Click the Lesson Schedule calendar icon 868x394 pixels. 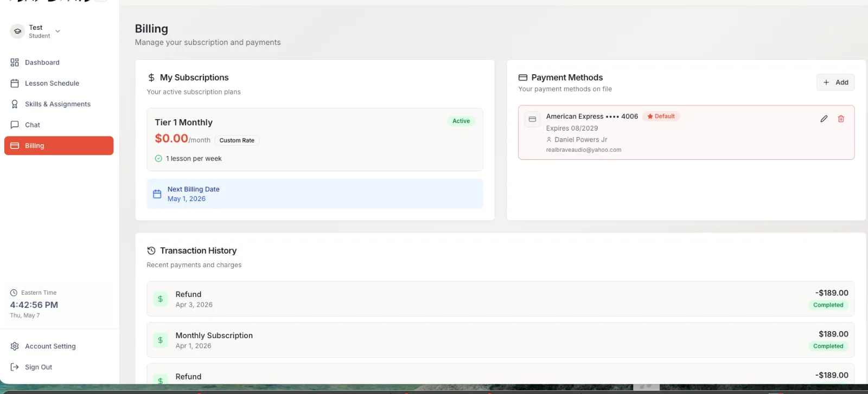click(x=15, y=83)
